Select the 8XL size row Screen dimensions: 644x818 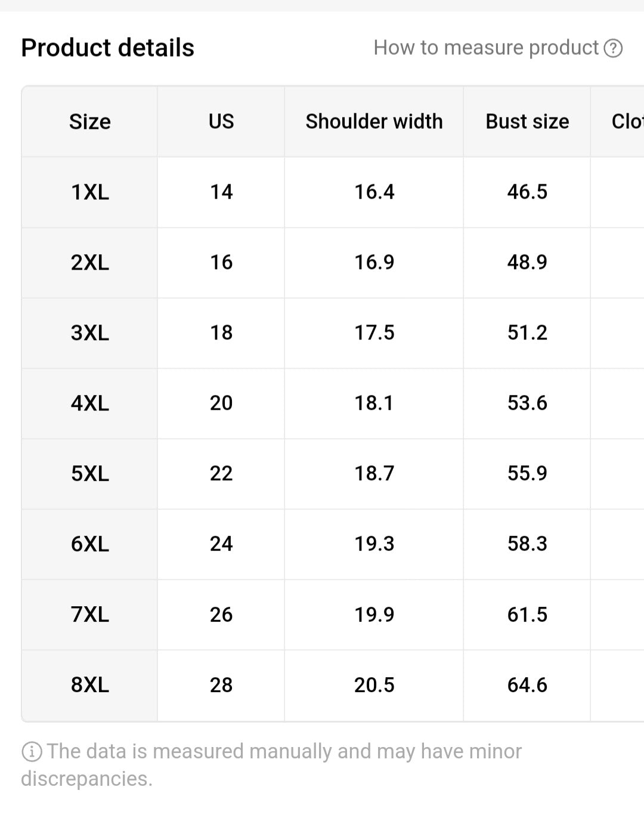(x=89, y=685)
